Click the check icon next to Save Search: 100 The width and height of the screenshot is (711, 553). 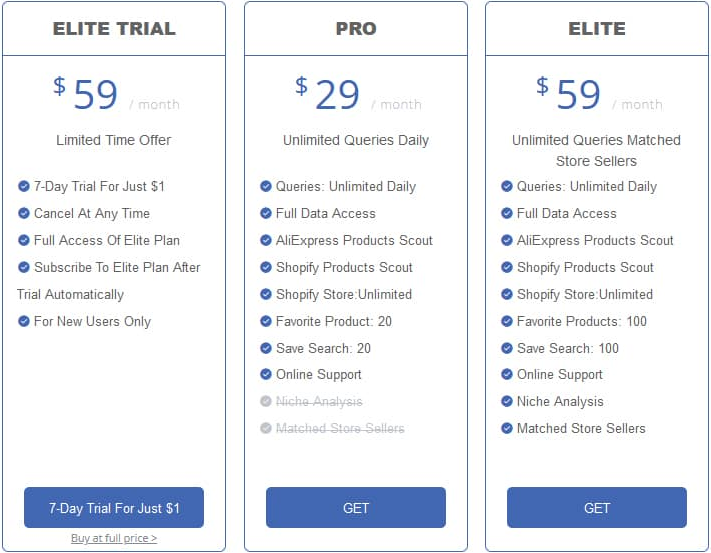coord(506,348)
